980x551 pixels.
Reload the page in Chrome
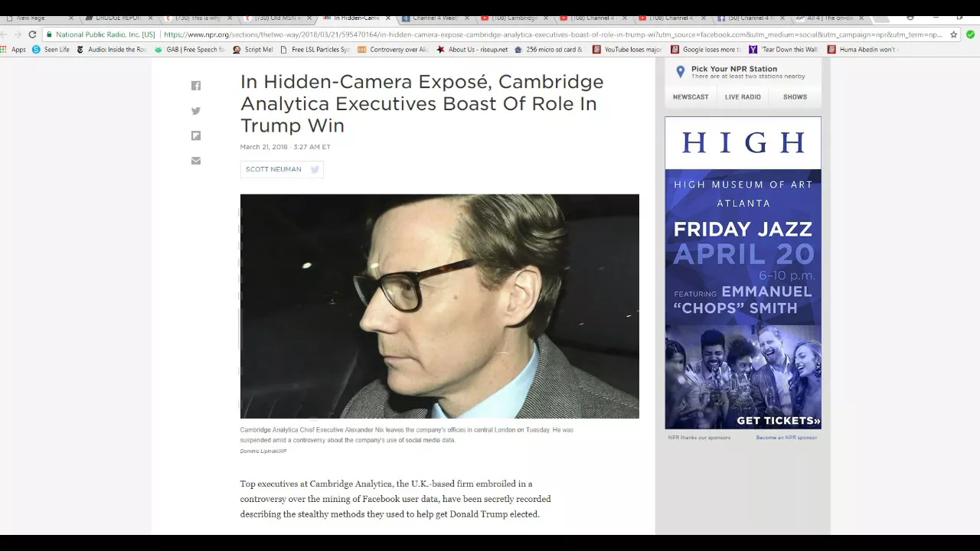pyautogui.click(x=32, y=34)
